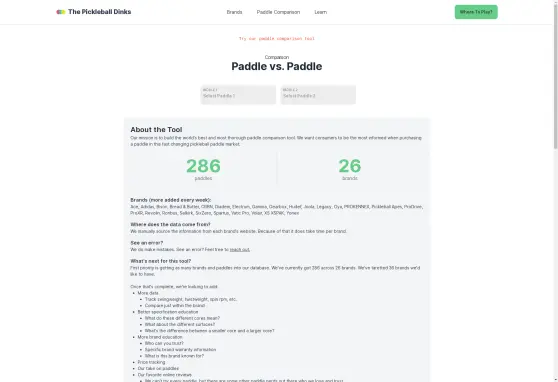Open the Learn menu item

click(321, 12)
